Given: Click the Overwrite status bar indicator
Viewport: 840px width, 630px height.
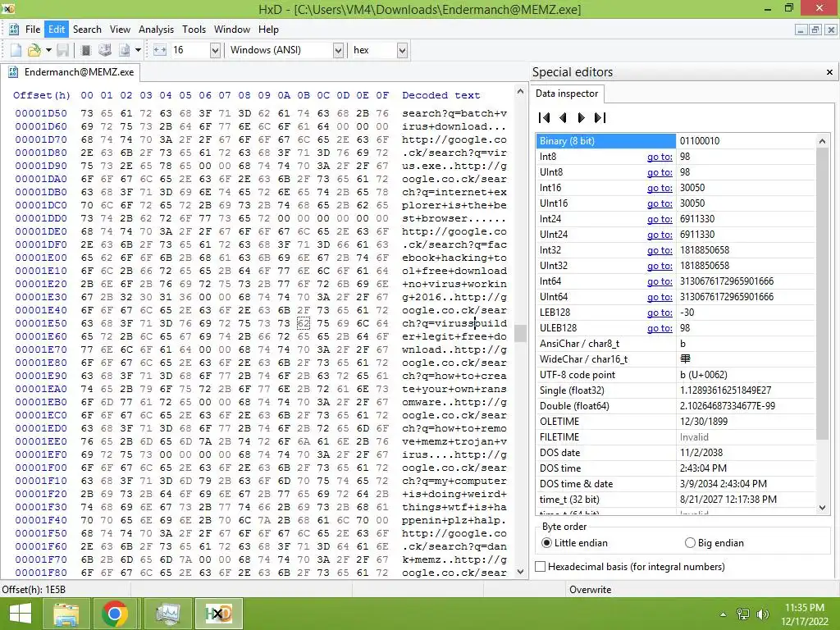Looking at the screenshot, I should (x=590, y=589).
